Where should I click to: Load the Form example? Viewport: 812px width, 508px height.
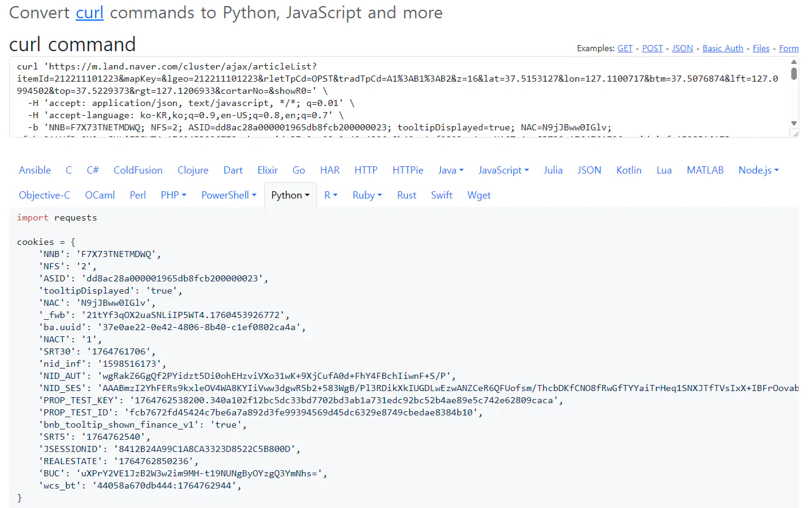pos(789,48)
